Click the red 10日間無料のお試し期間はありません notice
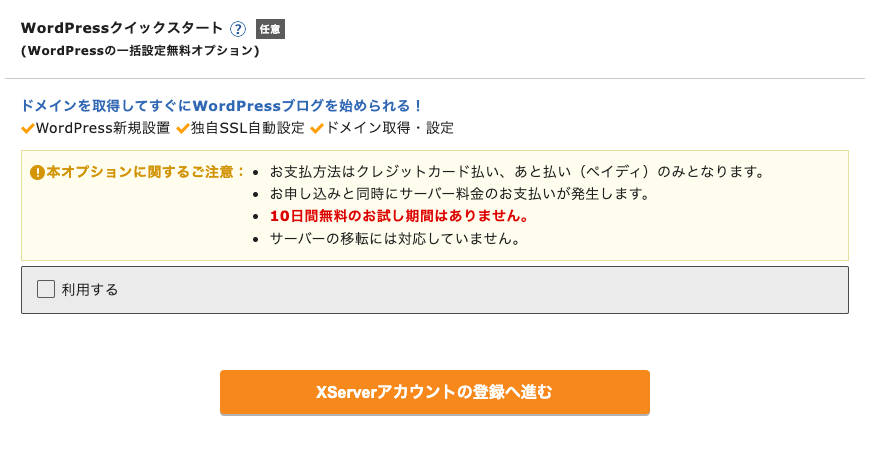This screenshot has width=894, height=452. pyautogui.click(x=399, y=216)
